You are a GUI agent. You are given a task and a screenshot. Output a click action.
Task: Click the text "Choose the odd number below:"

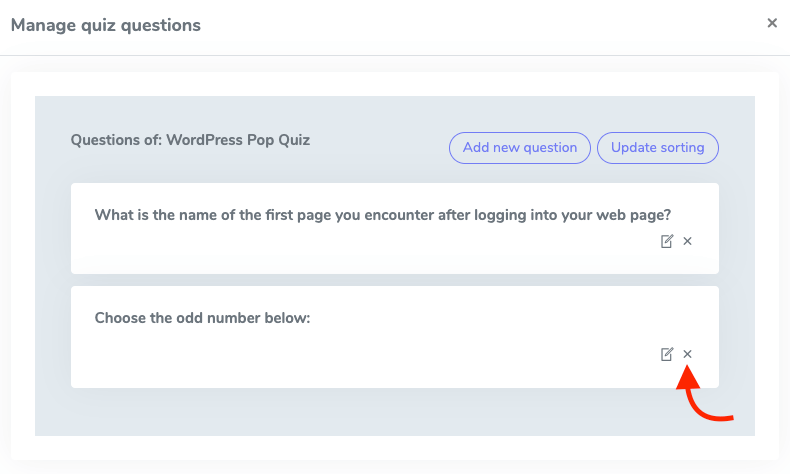tap(203, 319)
